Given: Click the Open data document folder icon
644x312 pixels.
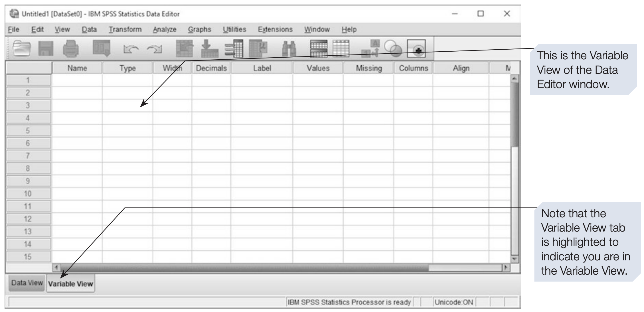Looking at the screenshot, I should pyautogui.click(x=22, y=48).
